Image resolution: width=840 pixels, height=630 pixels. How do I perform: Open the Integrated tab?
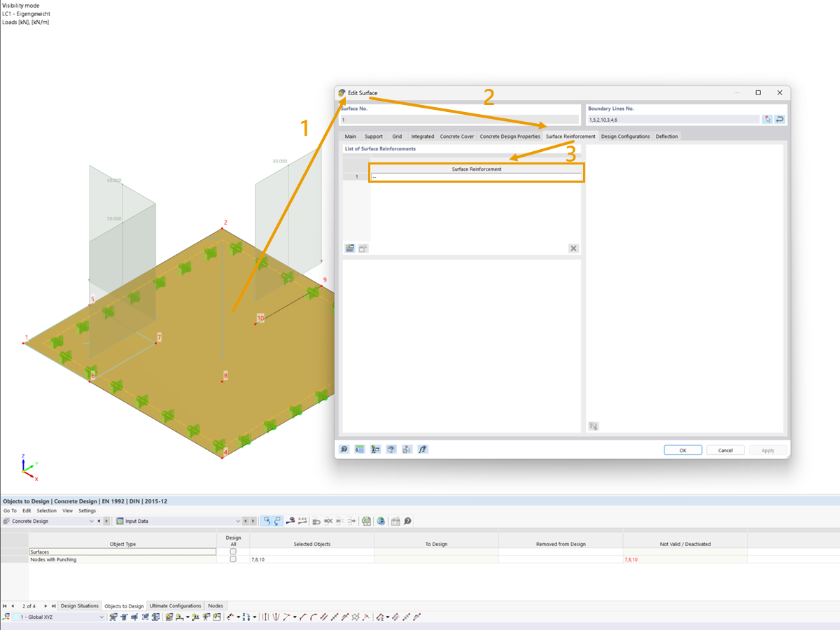[422, 136]
